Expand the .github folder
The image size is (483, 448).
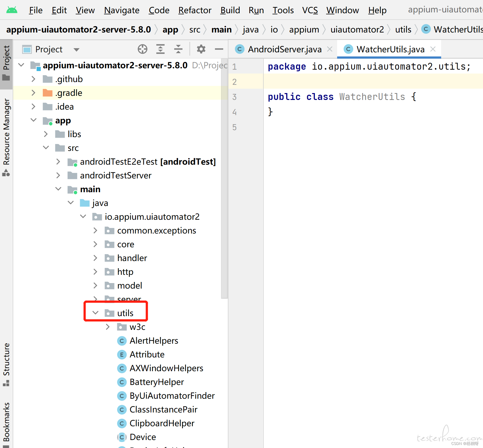pos(33,79)
